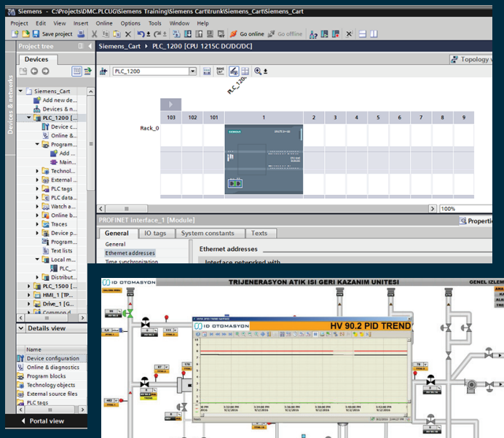Image resolution: width=504 pixels, height=438 pixels.
Task: Open Devices & networks tree item
Action: coord(55,109)
